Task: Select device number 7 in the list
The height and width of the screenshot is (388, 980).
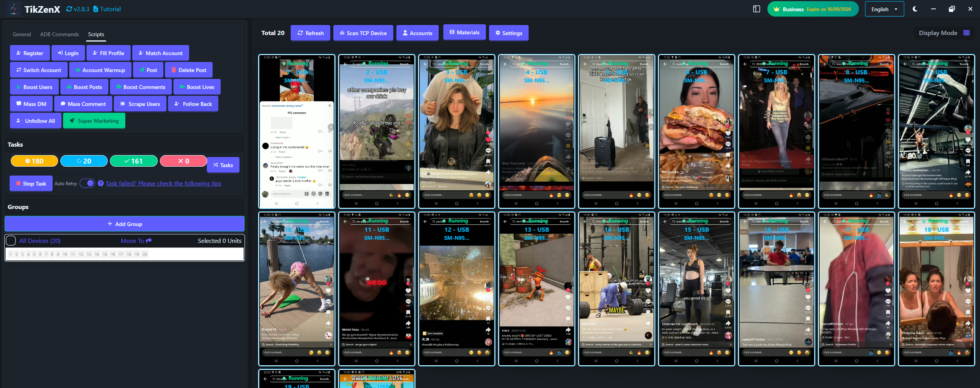Action: (46, 254)
